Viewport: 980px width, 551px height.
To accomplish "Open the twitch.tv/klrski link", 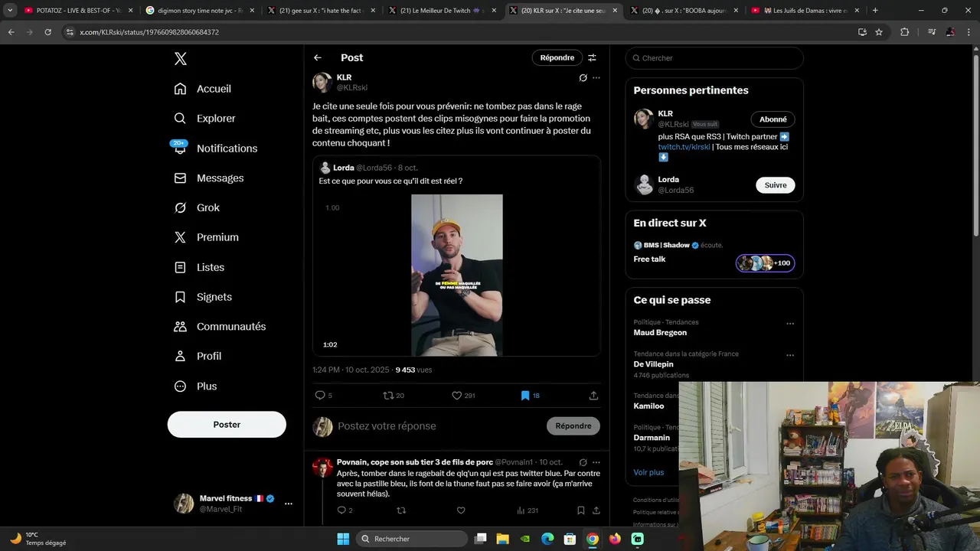I will [684, 147].
